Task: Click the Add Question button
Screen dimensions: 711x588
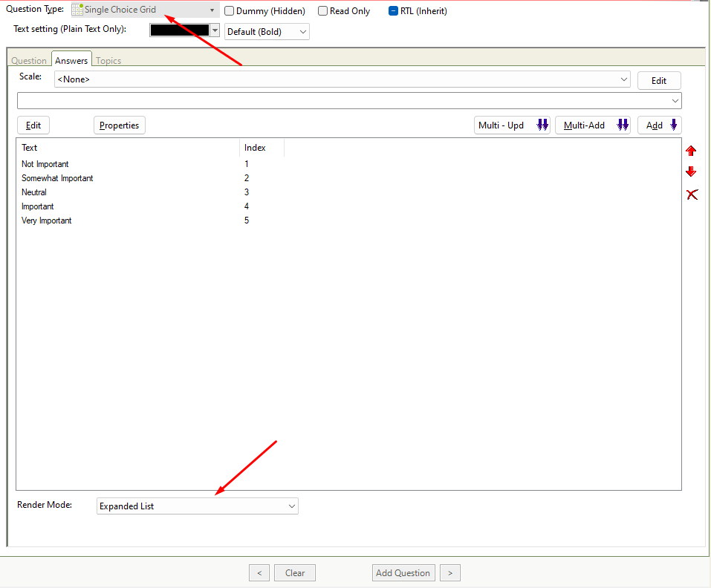Action: [x=403, y=572]
